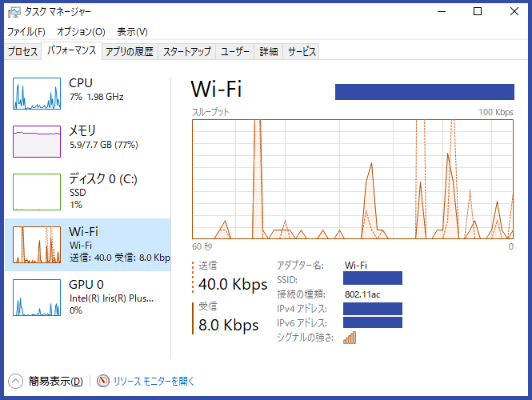The height and width of the screenshot is (400, 532).
Task: Select the メモリ usage graph thumbnail
Action: pyautogui.click(x=37, y=142)
